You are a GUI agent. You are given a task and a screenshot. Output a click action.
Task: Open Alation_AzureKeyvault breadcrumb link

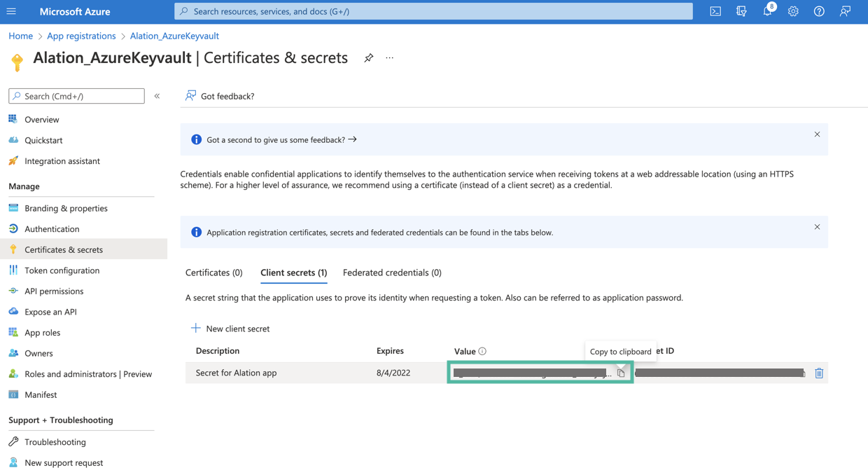[x=174, y=36]
